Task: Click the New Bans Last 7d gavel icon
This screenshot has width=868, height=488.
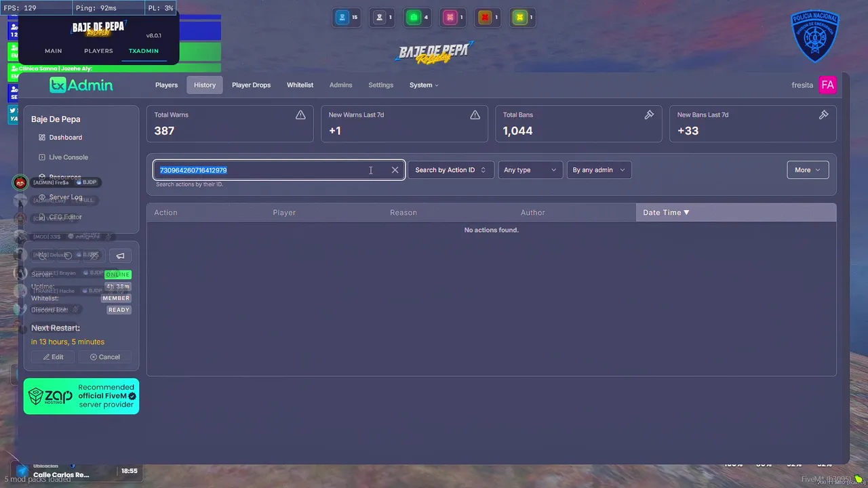Action: point(823,115)
